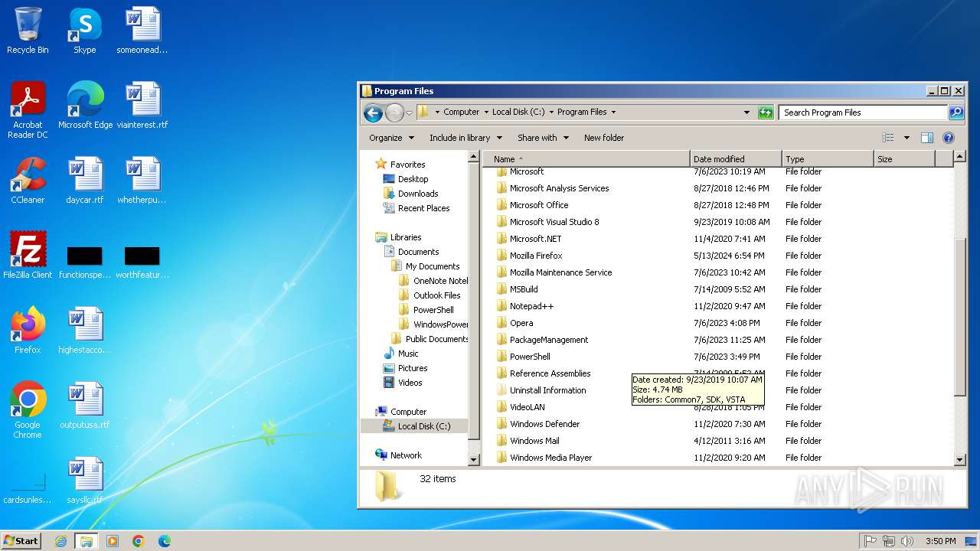Select the Windows Media Player folder
The width and height of the screenshot is (980, 551).
tap(550, 458)
